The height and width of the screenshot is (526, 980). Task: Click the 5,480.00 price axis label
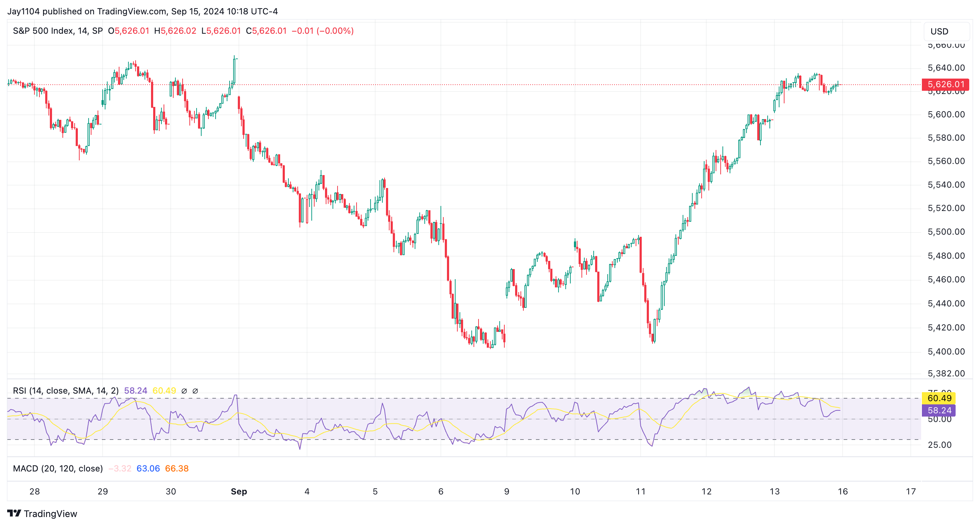pyautogui.click(x=946, y=256)
